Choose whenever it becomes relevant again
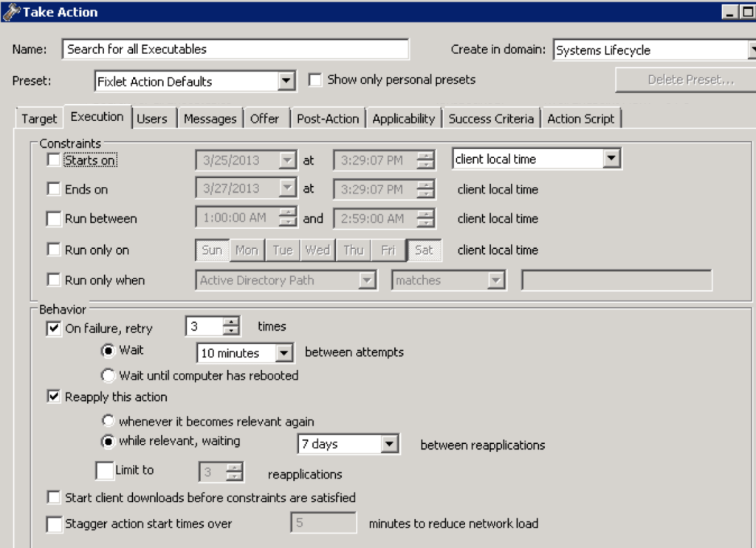Screen dimensions: 756x548 109,422
